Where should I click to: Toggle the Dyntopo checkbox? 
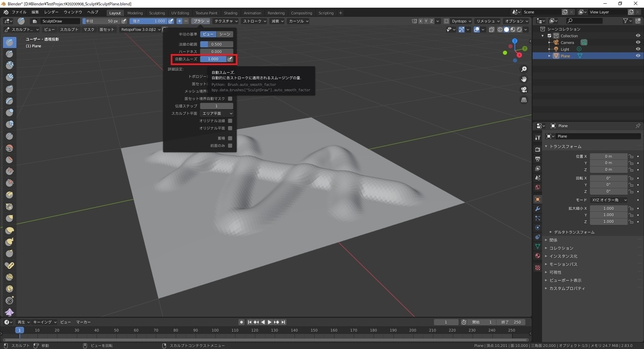(447, 21)
